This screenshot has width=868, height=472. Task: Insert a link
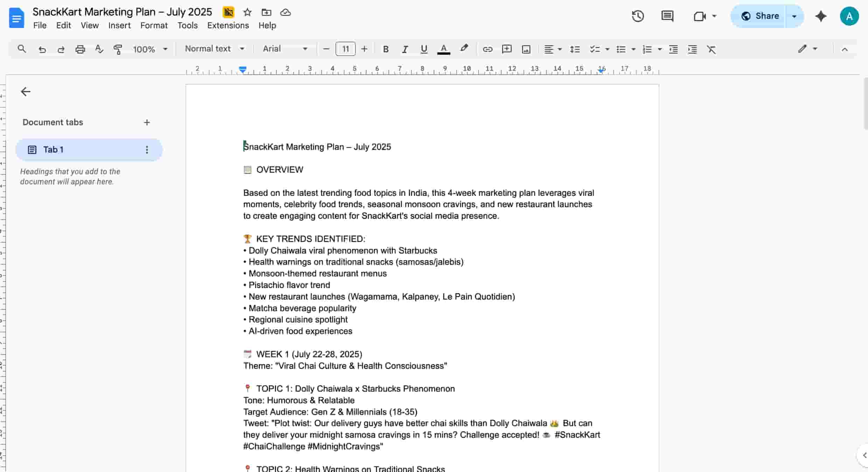488,49
